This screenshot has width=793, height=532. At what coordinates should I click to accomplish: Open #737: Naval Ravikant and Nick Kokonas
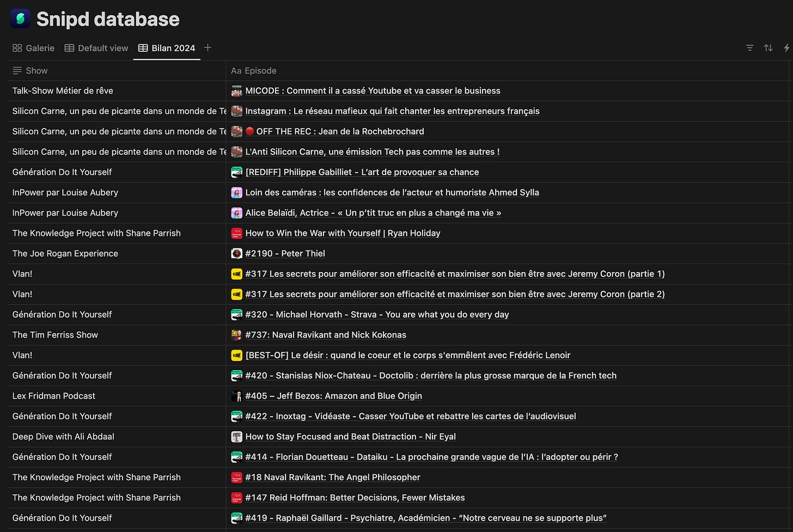(x=326, y=335)
